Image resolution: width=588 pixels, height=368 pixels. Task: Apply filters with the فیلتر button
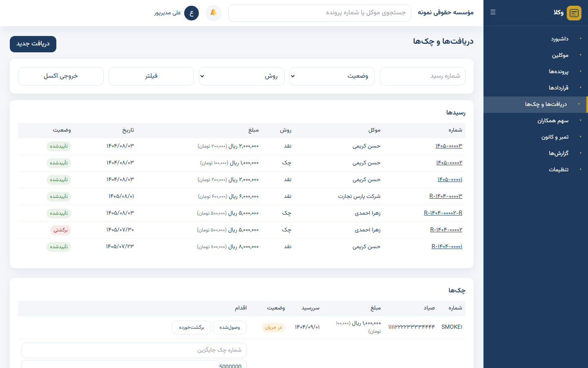151,76
